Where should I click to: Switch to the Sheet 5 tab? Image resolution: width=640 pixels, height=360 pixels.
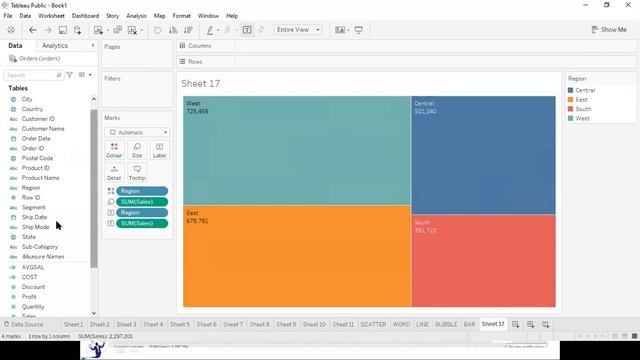180,324
